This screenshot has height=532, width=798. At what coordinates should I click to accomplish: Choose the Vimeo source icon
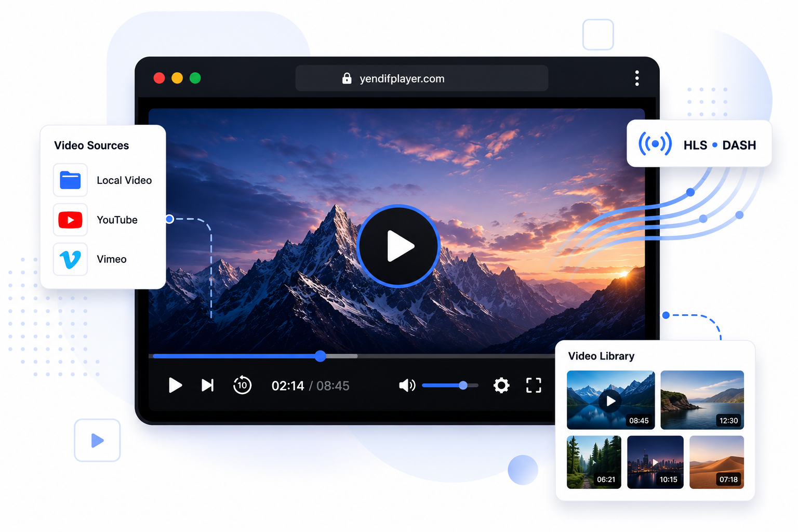[x=70, y=259]
